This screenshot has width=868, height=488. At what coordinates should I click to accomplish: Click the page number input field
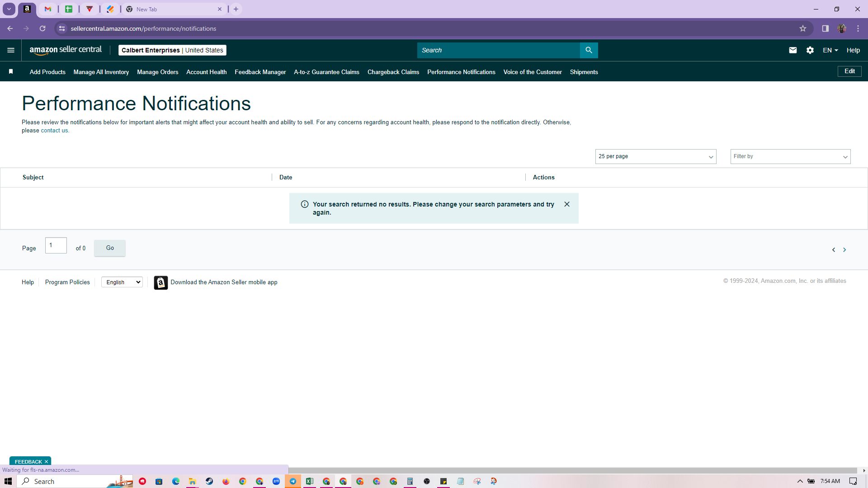point(56,245)
